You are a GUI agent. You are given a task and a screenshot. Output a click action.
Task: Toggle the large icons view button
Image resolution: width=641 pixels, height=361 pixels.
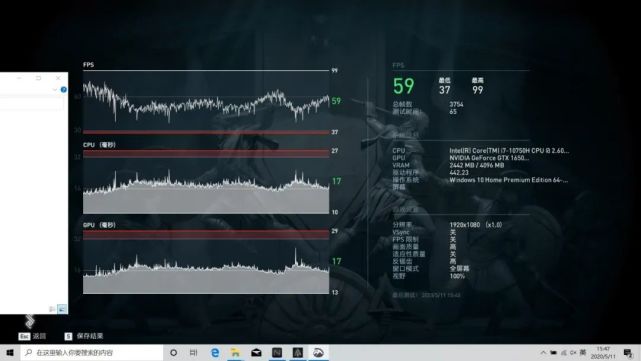[62, 309]
